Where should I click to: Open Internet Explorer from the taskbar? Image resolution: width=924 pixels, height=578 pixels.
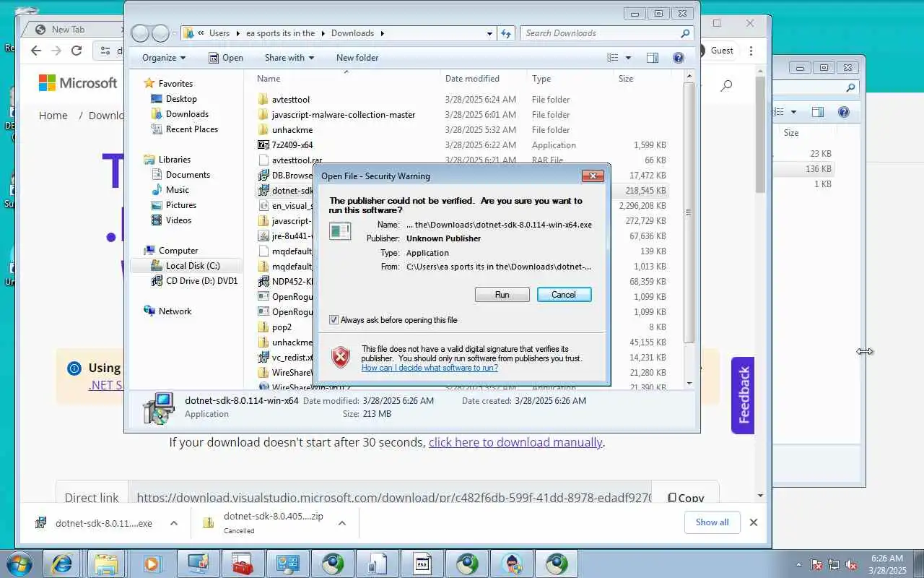(x=61, y=564)
